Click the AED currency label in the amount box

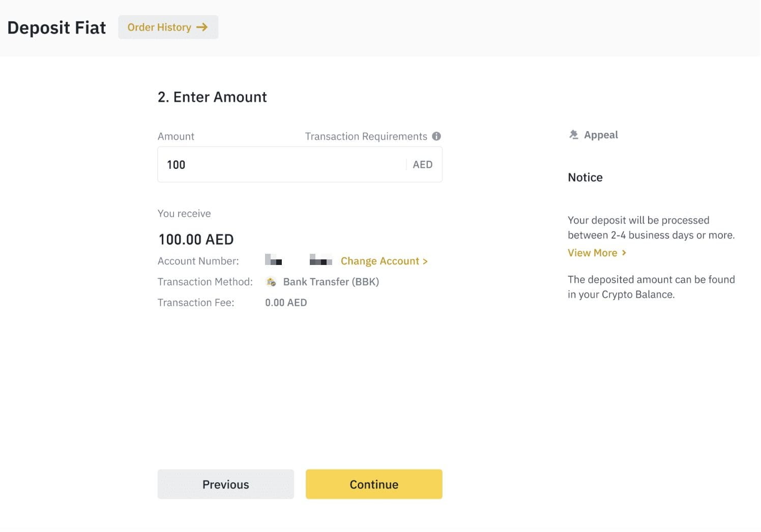pos(423,165)
